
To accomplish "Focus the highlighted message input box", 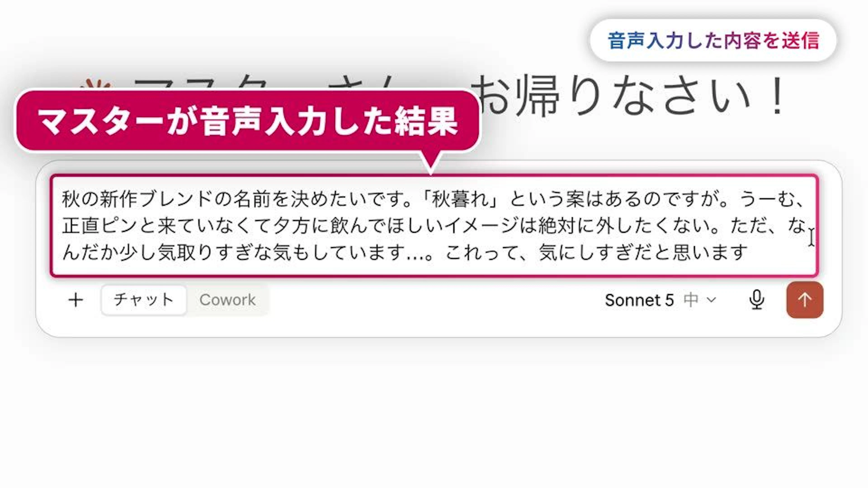I will point(434,226).
